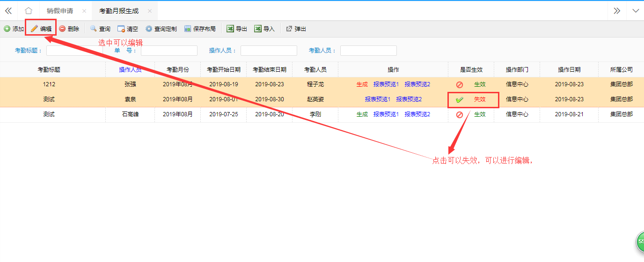Click the double right arrow tab scroller
This screenshot has width=644, height=262.
pyautogui.click(x=617, y=11)
